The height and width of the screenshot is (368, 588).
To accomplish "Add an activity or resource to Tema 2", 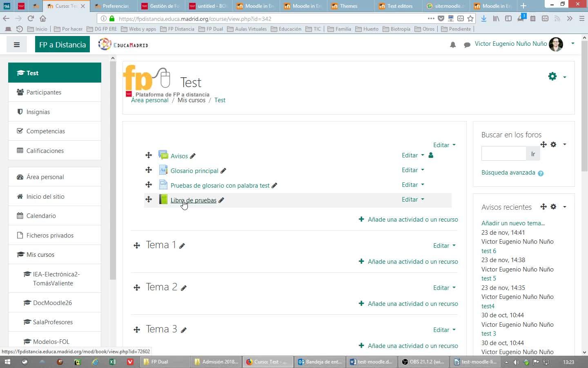I will [x=408, y=304].
